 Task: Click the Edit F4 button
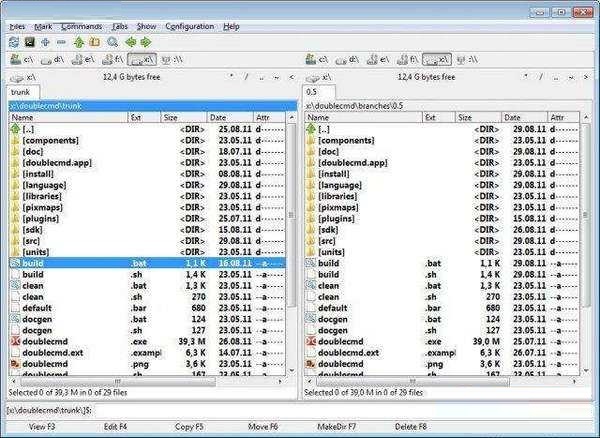pyautogui.click(x=115, y=427)
